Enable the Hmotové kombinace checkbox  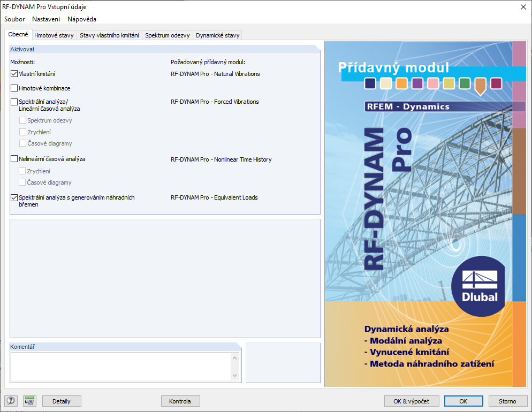(14, 88)
